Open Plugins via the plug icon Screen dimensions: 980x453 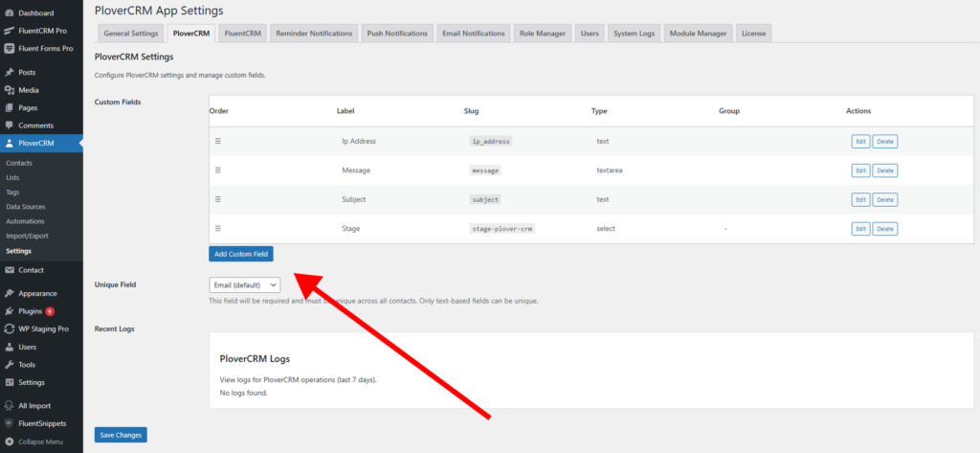pyautogui.click(x=9, y=311)
